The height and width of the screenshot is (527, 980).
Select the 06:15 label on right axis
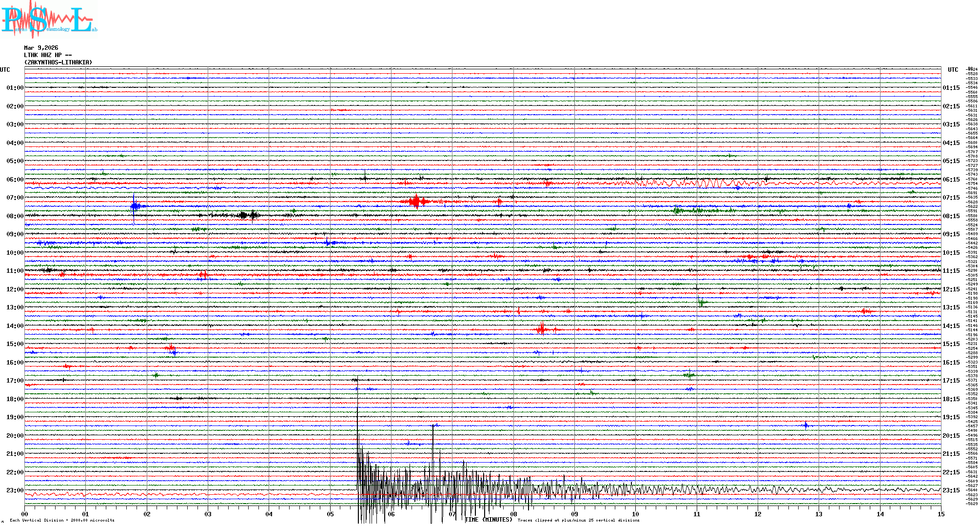(x=951, y=180)
